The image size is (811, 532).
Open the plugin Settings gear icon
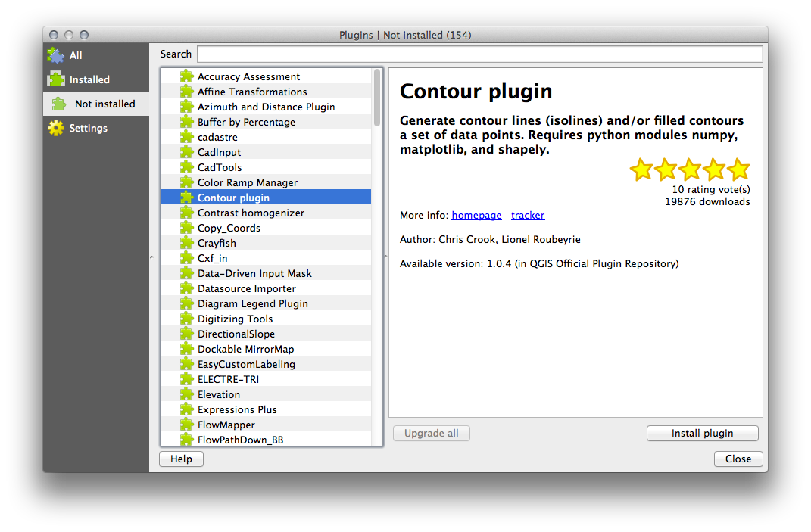pyautogui.click(x=55, y=128)
